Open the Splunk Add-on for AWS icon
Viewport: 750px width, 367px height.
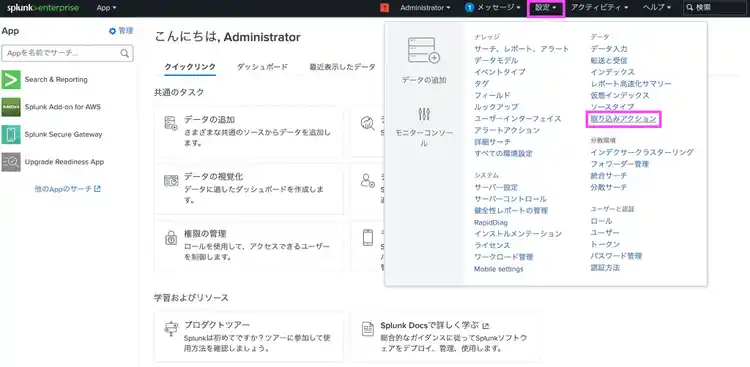pyautogui.click(x=11, y=107)
